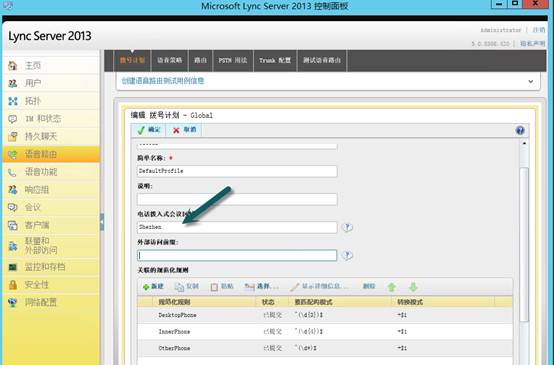The width and height of the screenshot is (554, 365).
Task: Click the 外部访问前缀 input field
Action: 237,255
